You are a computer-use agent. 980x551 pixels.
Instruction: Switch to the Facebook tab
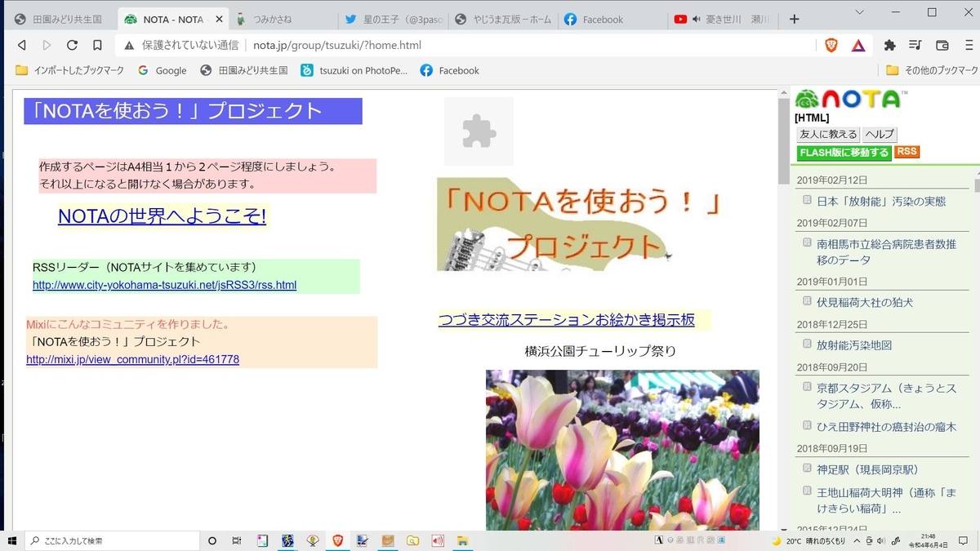tap(612, 20)
